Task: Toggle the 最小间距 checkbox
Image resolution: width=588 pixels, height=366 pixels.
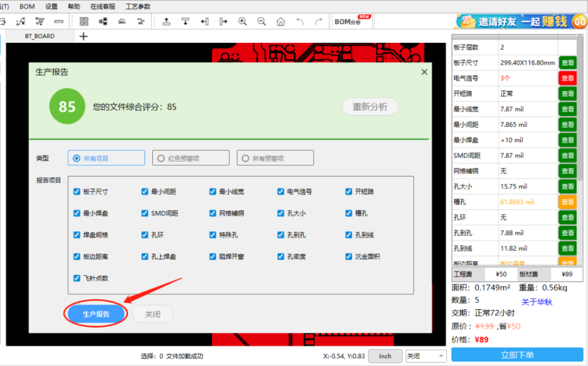Action: point(145,191)
